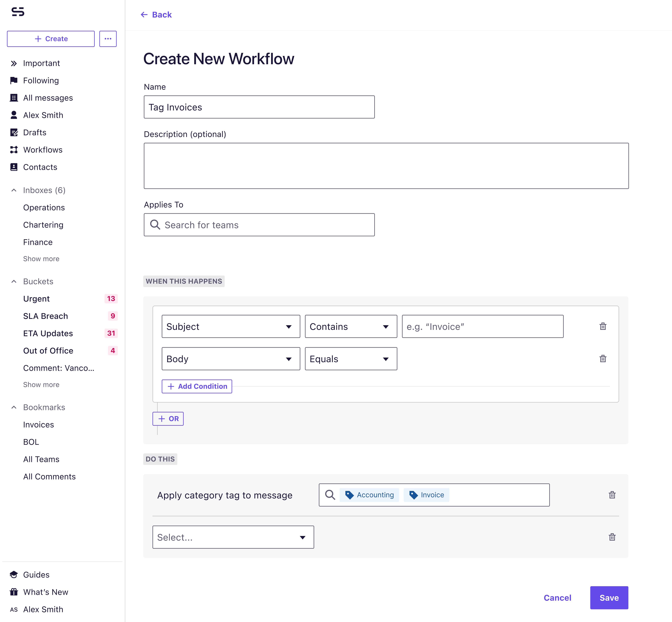
Task: Collapse the Buckets section
Action: [14, 281]
